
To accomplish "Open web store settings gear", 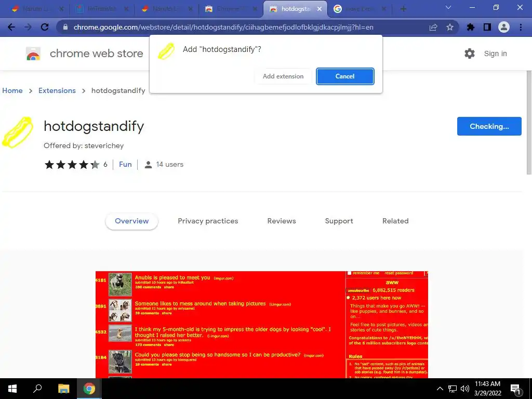I will 470,54.
